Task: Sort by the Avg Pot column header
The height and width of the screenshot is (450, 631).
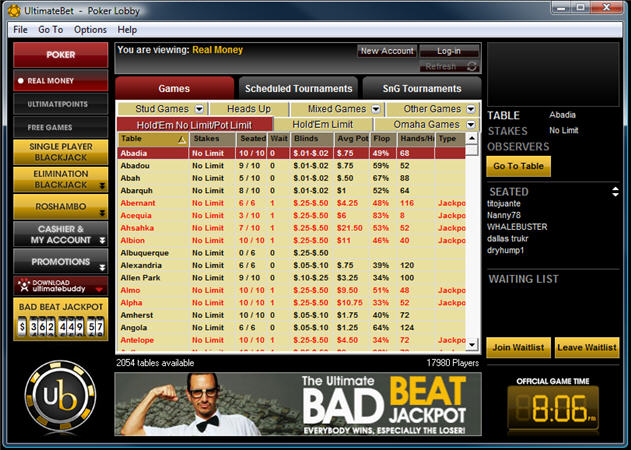Action: pos(352,138)
